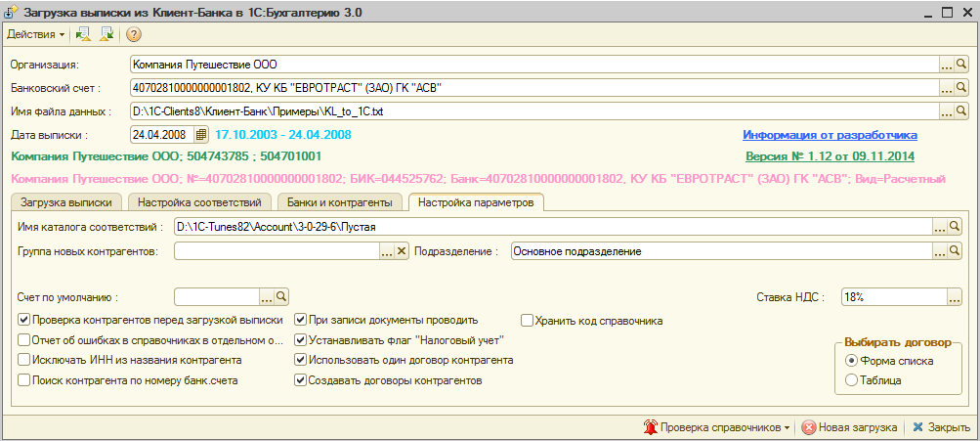This screenshot has width=980, height=441.
Task: Open the Группа новых контрагентов selection ellipsis
Action: (x=387, y=251)
